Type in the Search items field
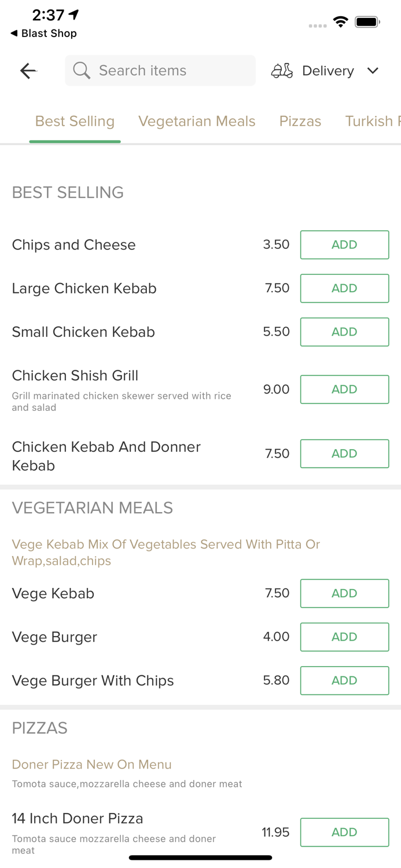Screen dimensions: 401x868 click(174, 71)
